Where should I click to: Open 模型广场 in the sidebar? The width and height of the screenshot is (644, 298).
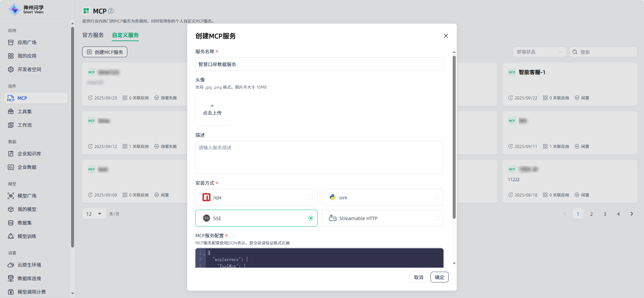click(x=27, y=196)
